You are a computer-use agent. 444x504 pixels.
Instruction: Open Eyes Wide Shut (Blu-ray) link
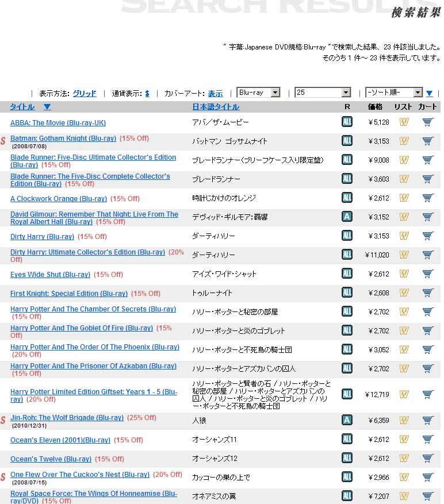click(x=50, y=275)
